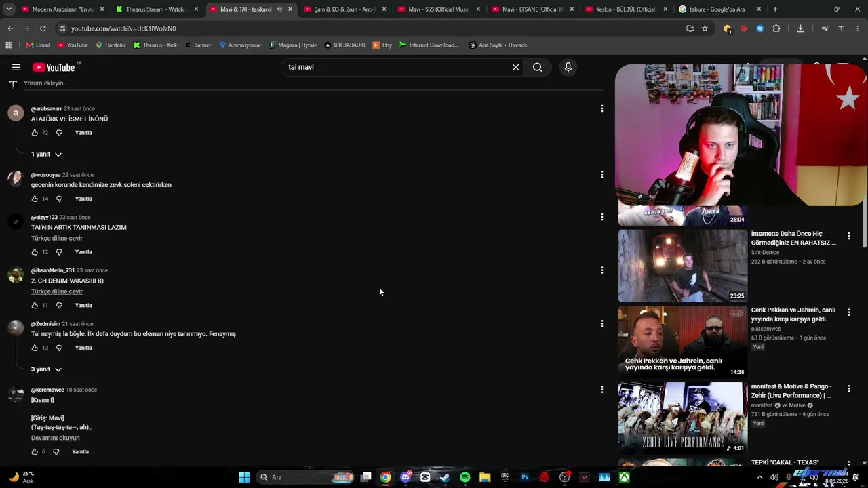Dislike the @wosooyaa comment
This screenshot has width=868, height=488.
pyautogui.click(x=59, y=199)
